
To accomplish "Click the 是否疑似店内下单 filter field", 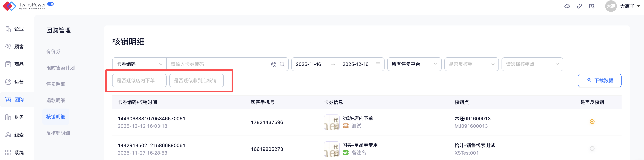I will click(139, 81).
